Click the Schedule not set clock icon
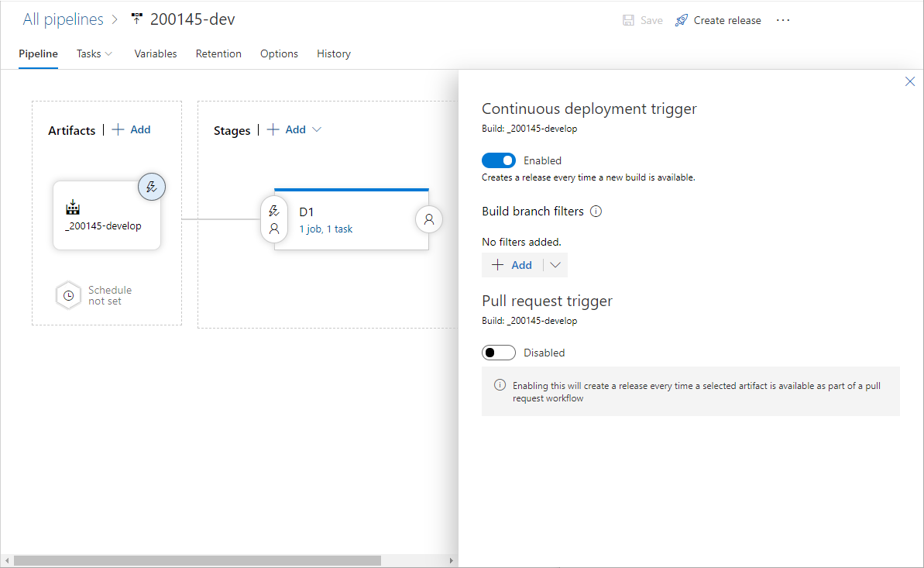924x568 pixels. 68,294
